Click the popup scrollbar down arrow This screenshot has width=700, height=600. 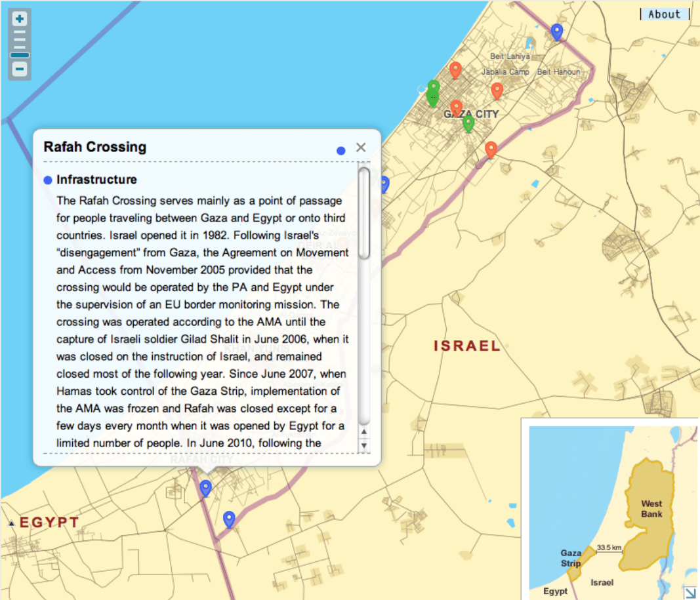[364, 445]
